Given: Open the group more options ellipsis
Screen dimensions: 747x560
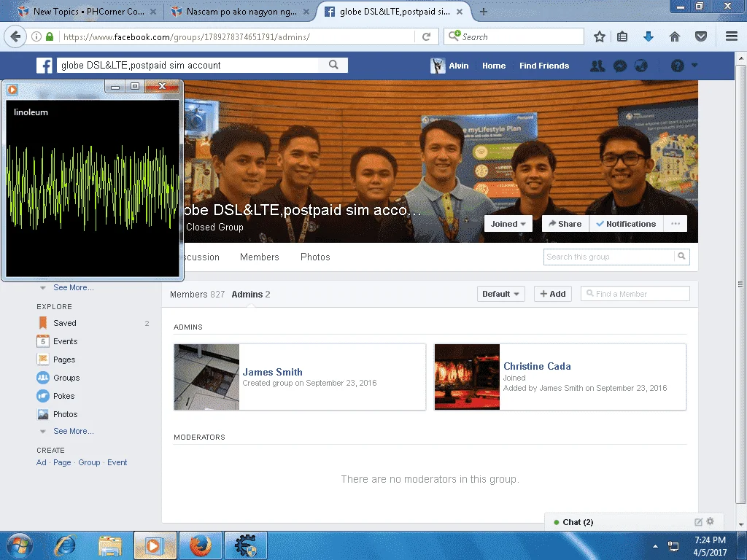Looking at the screenshot, I should coord(676,224).
